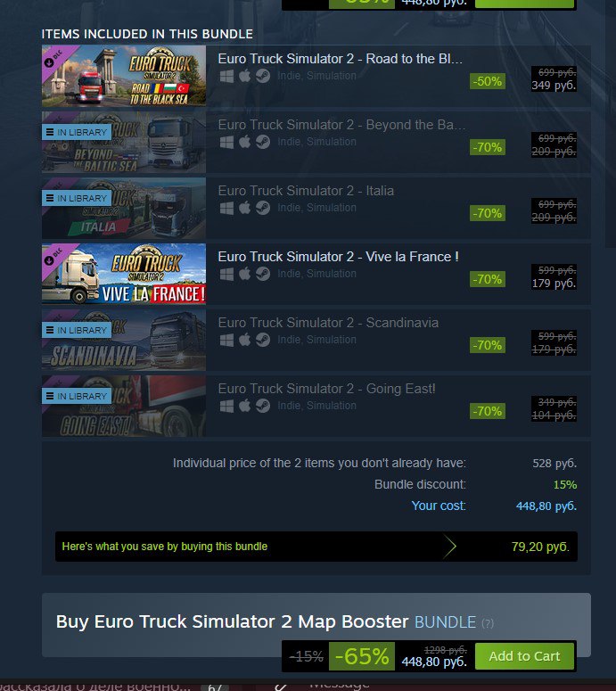Click the Apple icon on Vive la France row

coord(244,274)
